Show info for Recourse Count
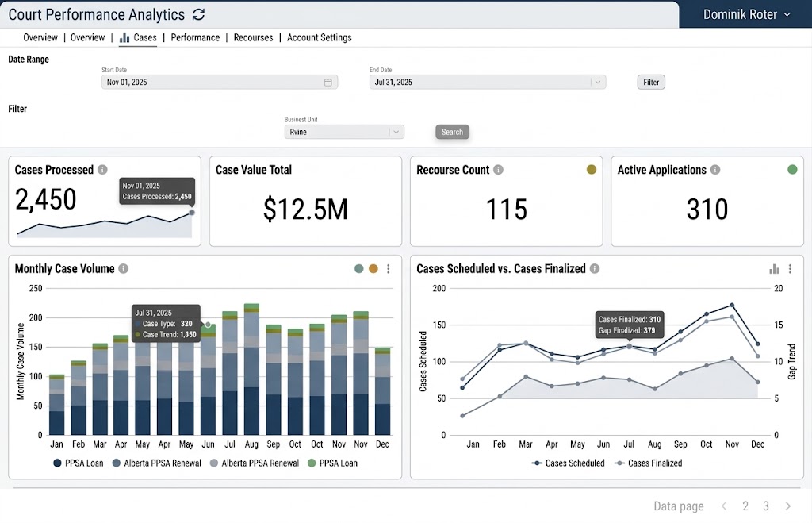The height and width of the screenshot is (523, 812). [x=498, y=170]
